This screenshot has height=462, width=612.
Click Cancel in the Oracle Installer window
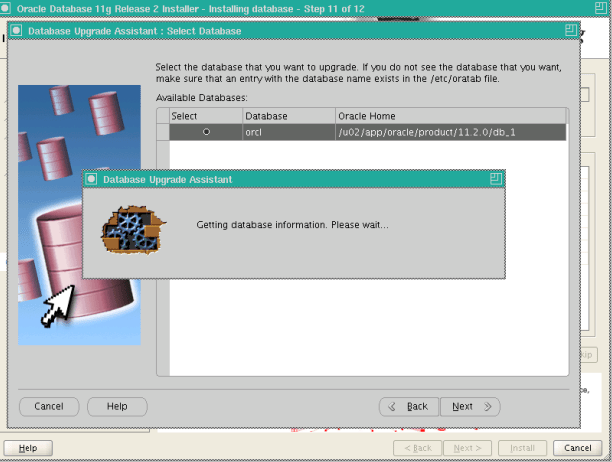[578, 448]
